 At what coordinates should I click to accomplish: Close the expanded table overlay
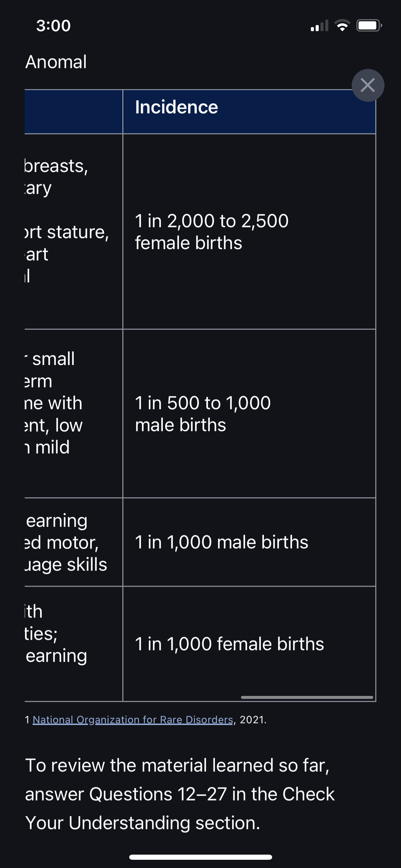point(368,85)
